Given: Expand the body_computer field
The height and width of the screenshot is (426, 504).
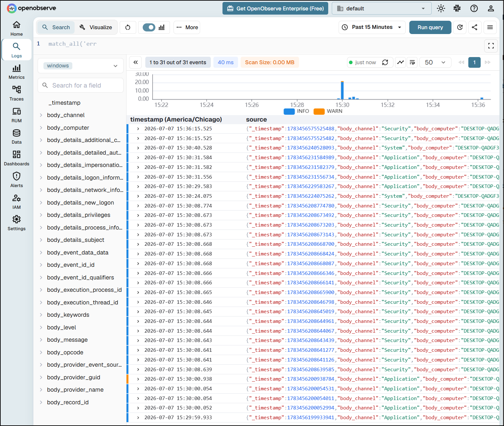Looking at the screenshot, I should coord(41,128).
